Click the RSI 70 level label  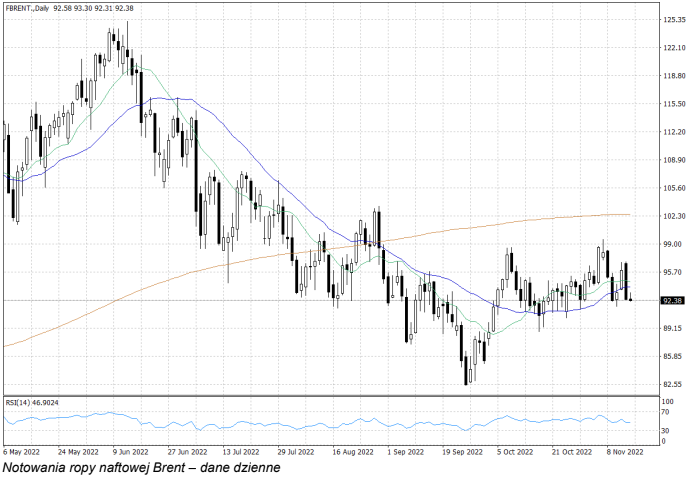(665, 411)
